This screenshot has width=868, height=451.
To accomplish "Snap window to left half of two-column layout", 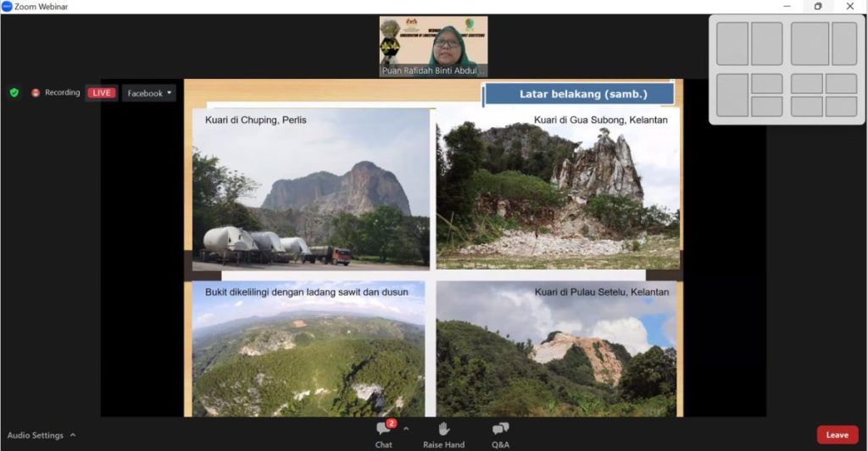I will [x=732, y=44].
